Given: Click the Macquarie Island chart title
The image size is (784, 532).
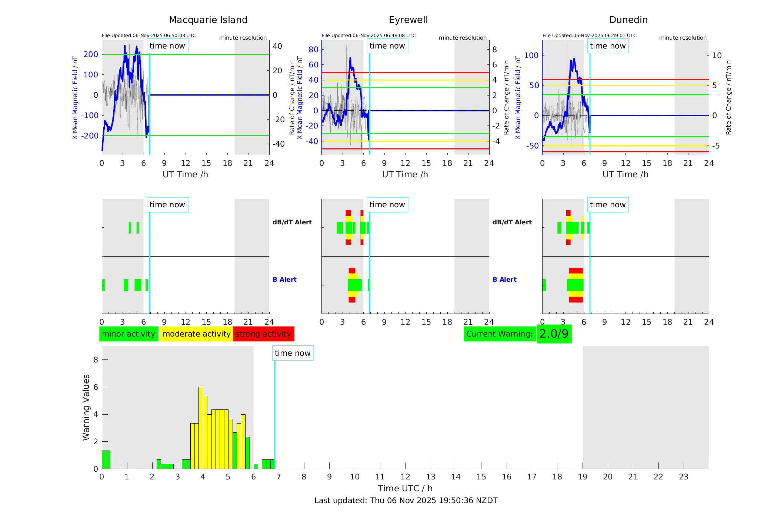Looking at the screenshot, I should (208, 20).
